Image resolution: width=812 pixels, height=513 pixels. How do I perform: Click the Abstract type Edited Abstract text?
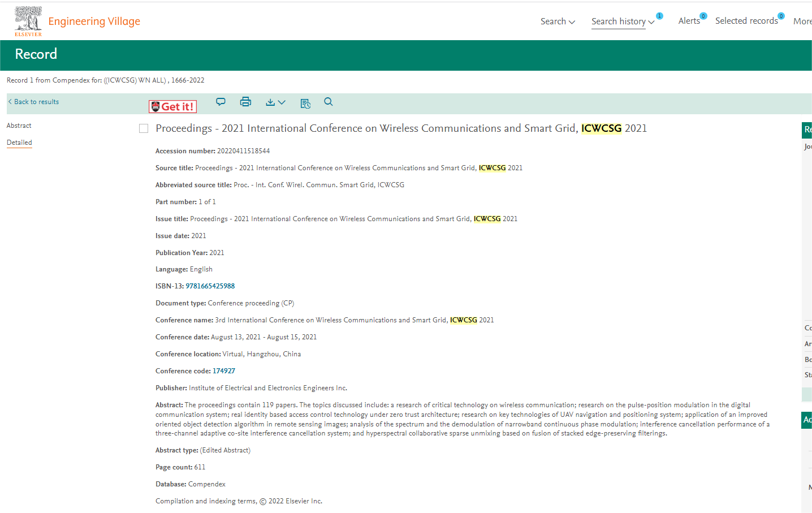[x=203, y=450]
